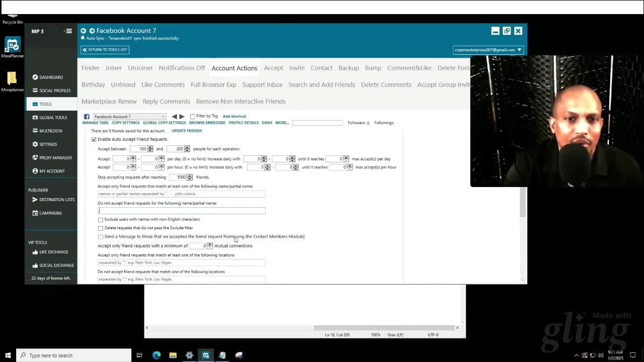Open Social Exchange under VIP Tools

[53, 265]
